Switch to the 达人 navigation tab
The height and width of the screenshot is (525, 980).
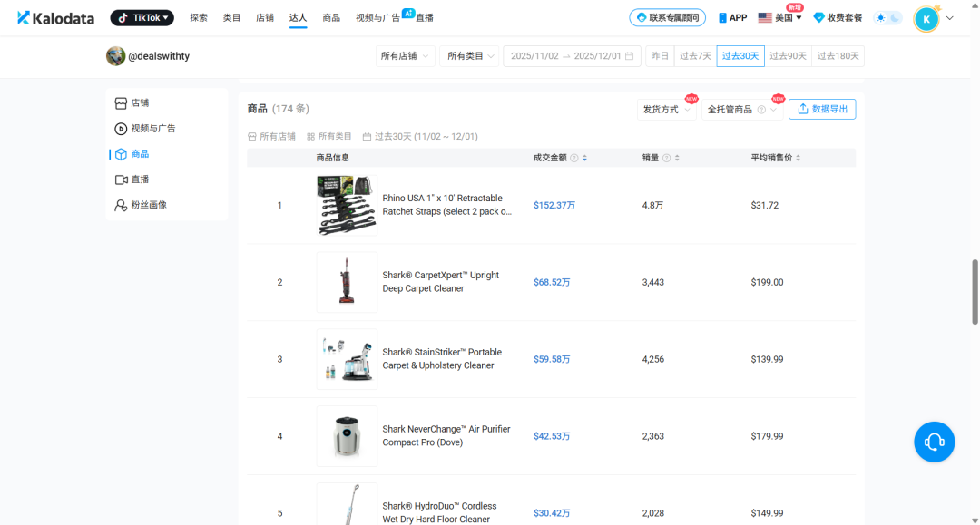298,16
